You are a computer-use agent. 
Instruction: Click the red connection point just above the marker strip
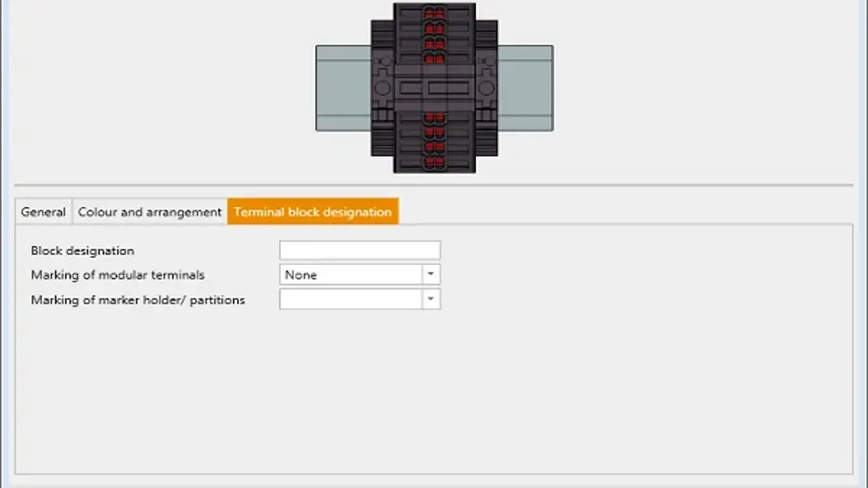[434, 59]
